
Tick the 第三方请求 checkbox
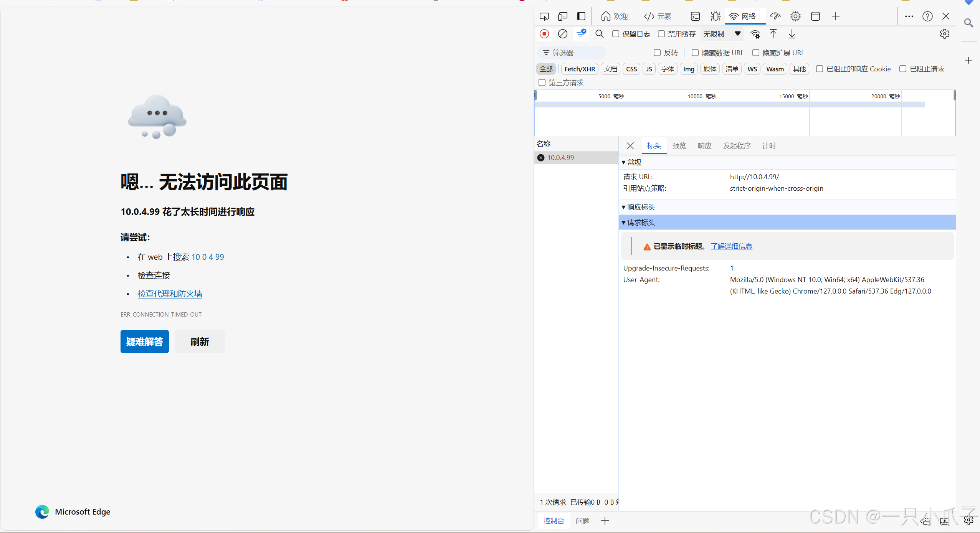click(542, 83)
